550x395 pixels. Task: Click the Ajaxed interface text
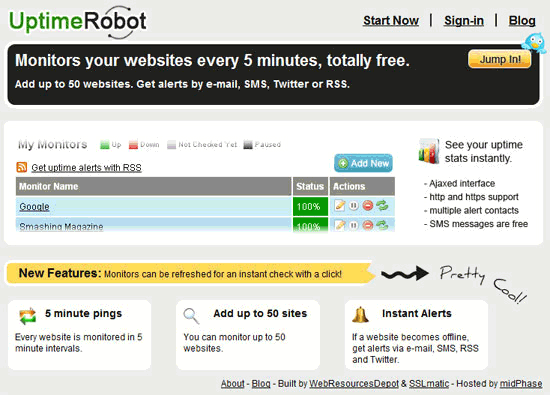462,183
